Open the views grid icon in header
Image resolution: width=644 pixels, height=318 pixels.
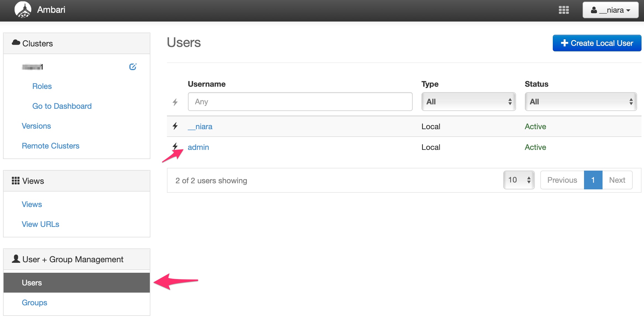tap(564, 10)
